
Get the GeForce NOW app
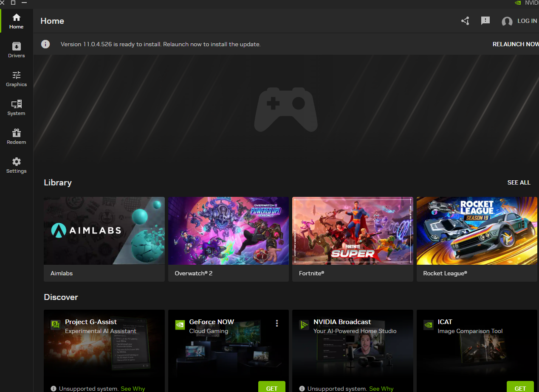click(x=272, y=386)
